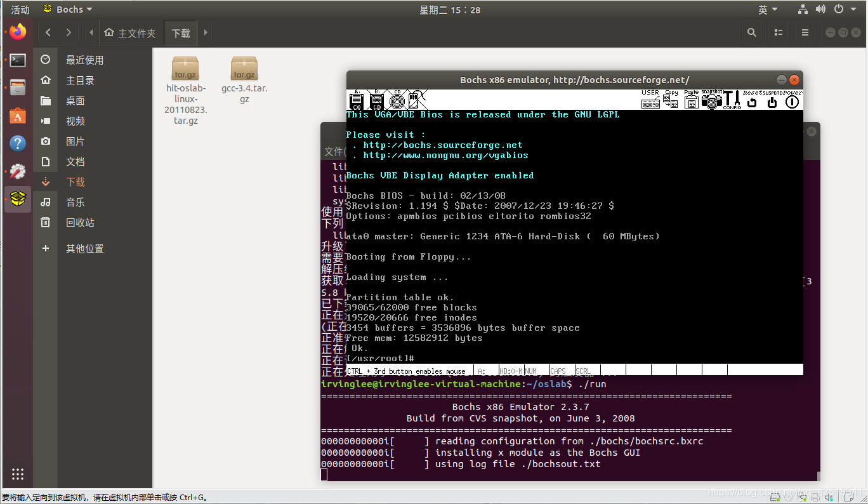Click the Paste icon in Bochs toolbar
This screenshot has width=868, height=504.
tap(691, 100)
